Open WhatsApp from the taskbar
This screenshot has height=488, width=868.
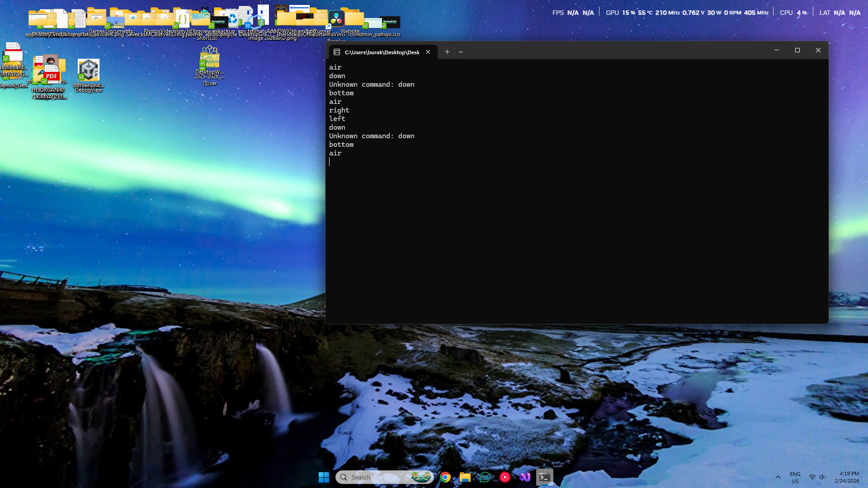pos(485,477)
